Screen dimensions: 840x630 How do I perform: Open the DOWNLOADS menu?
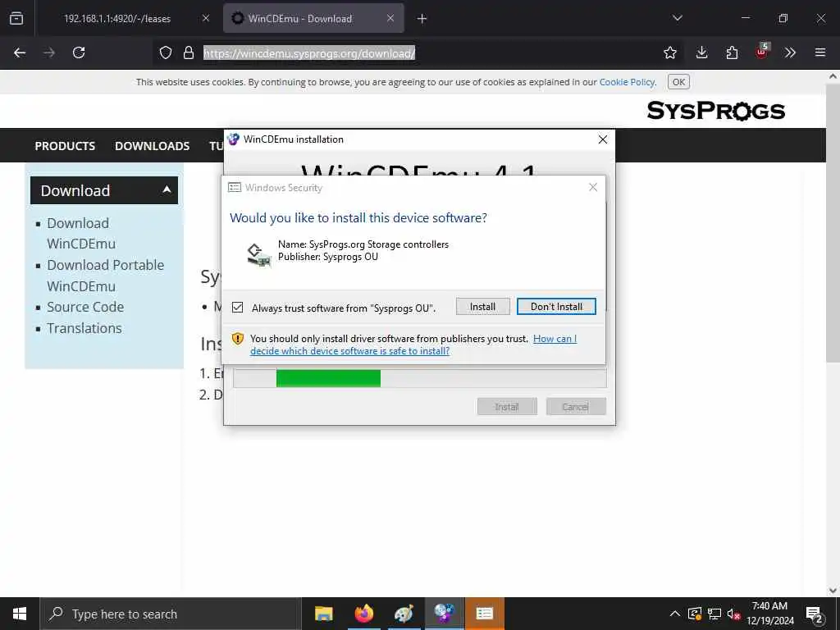coord(152,146)
